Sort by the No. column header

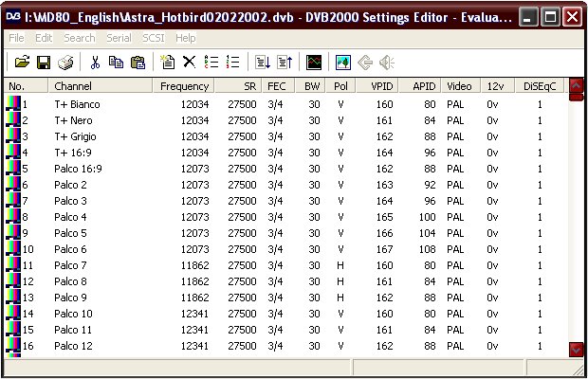(x=26, y=86)
